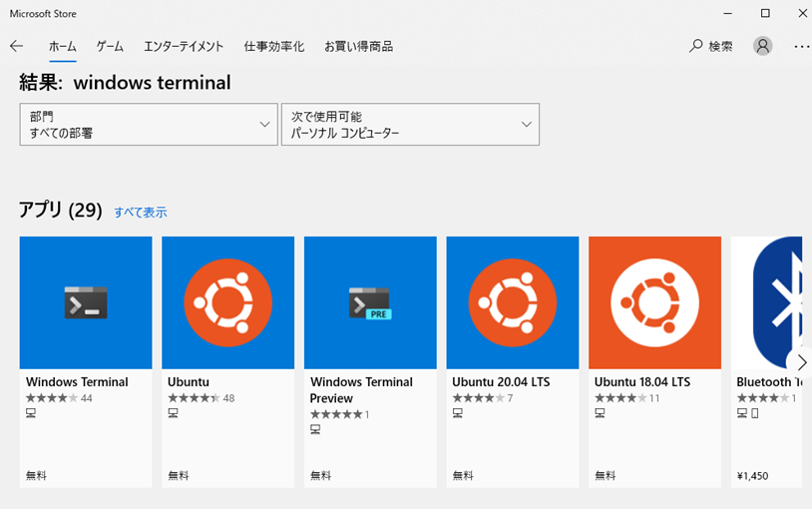
Task: Click the Windows Terminal Preview tile image
Action: [370, 302]
